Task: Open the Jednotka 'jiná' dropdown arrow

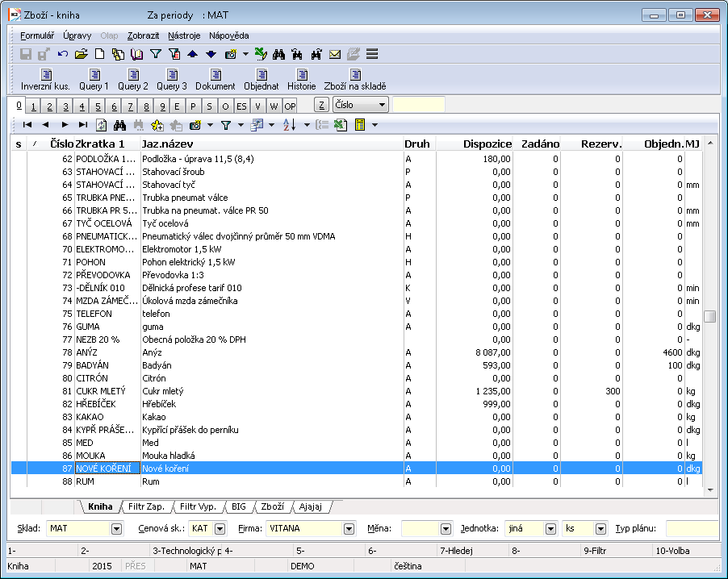Action: (x=550, y=528)
